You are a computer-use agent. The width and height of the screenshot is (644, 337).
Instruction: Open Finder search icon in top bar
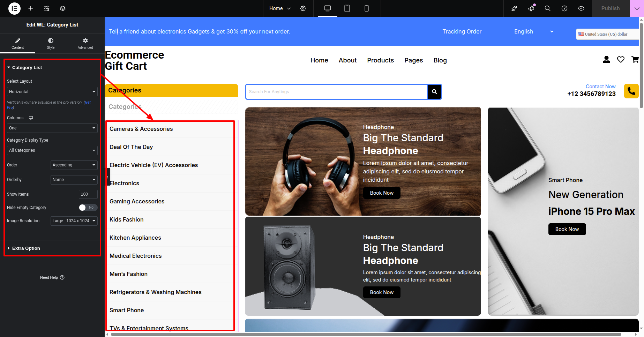coord(548,8)
